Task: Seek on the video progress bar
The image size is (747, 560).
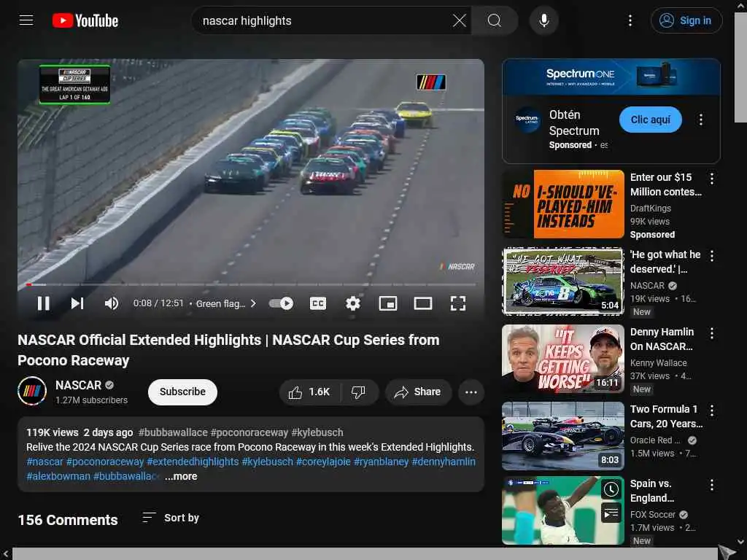Action: pyautogui.click(x=251, y=284)
